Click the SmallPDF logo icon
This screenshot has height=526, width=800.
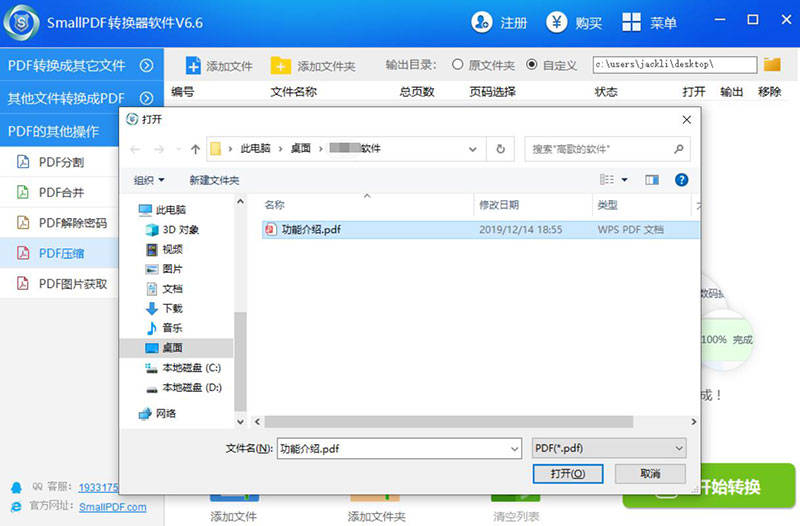pos(21,22)
